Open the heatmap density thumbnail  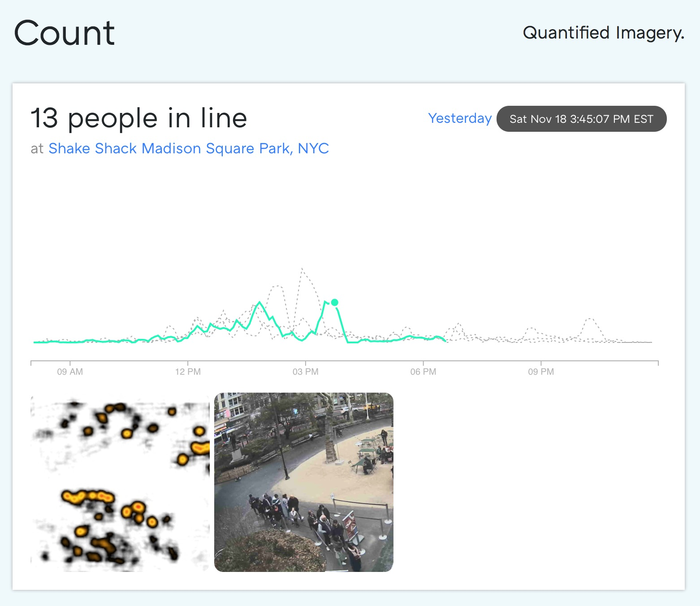[x=120, y=482]
